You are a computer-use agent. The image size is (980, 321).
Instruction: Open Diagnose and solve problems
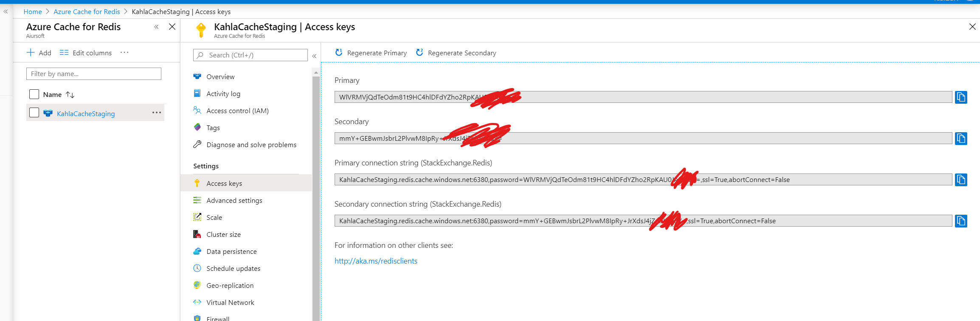[x=251, y=145]
